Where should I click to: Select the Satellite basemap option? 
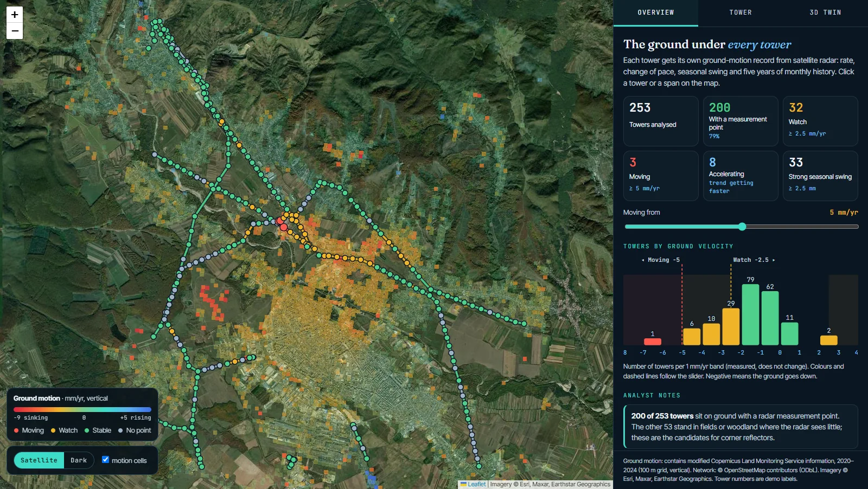(x=39, y=460)
